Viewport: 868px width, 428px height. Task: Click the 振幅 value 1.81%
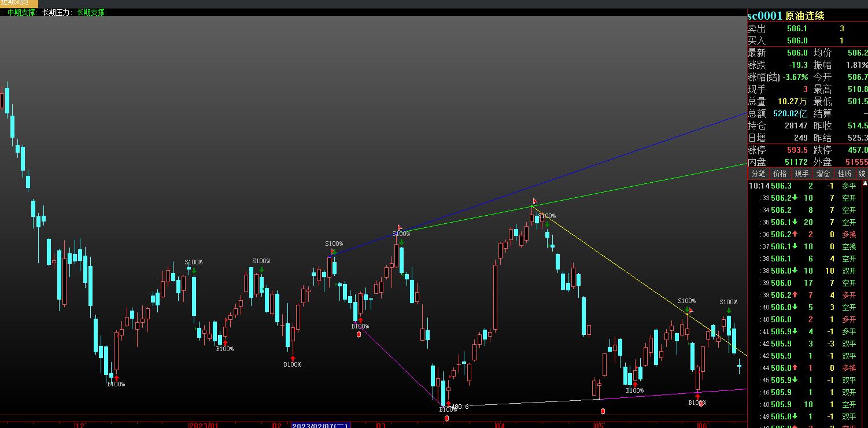857,65
